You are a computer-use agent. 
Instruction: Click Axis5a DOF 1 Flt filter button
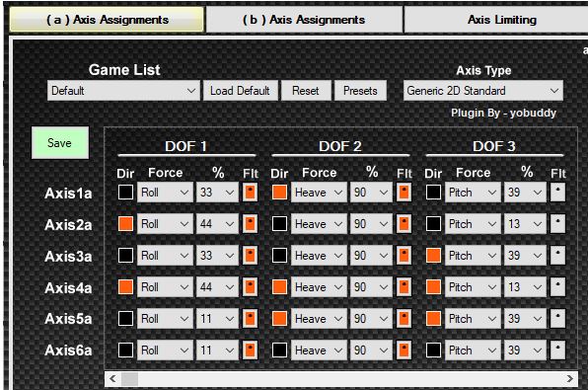click(251, 318)
